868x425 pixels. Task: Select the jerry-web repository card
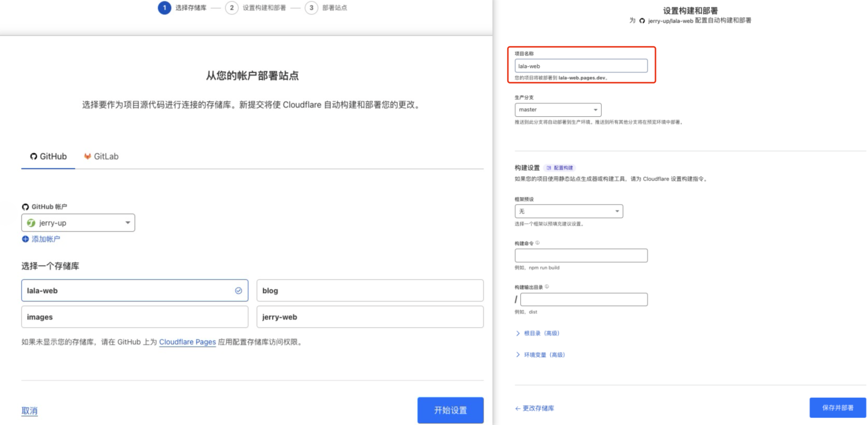pos(370,317)
